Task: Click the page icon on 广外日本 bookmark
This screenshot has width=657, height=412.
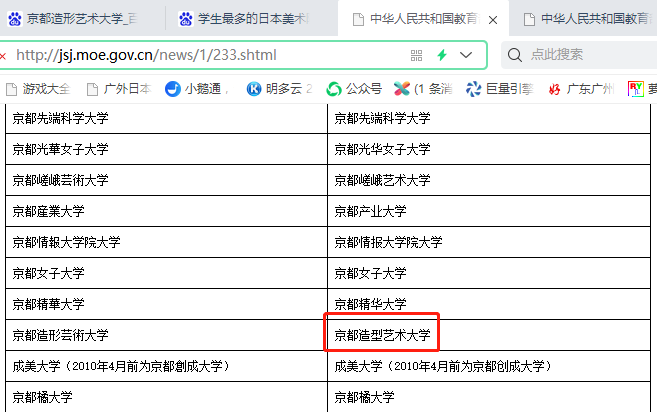Action: coord(92,89)
